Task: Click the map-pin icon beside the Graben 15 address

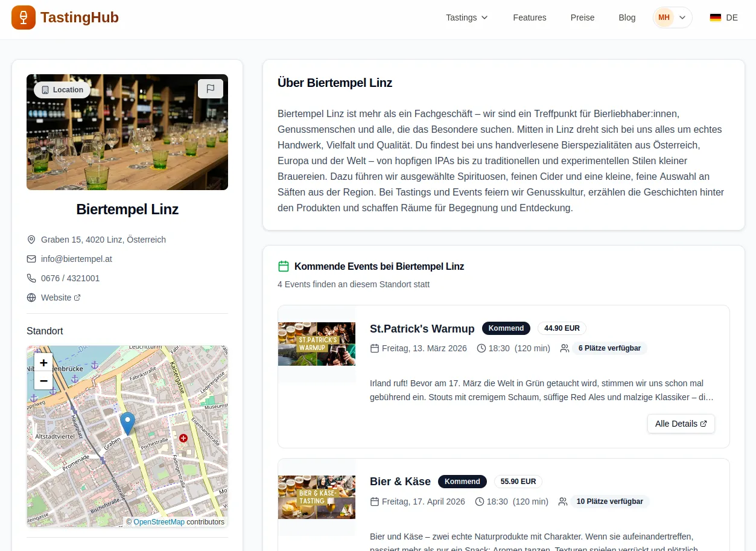Action: pyautogui.click(x=31, y=240)
